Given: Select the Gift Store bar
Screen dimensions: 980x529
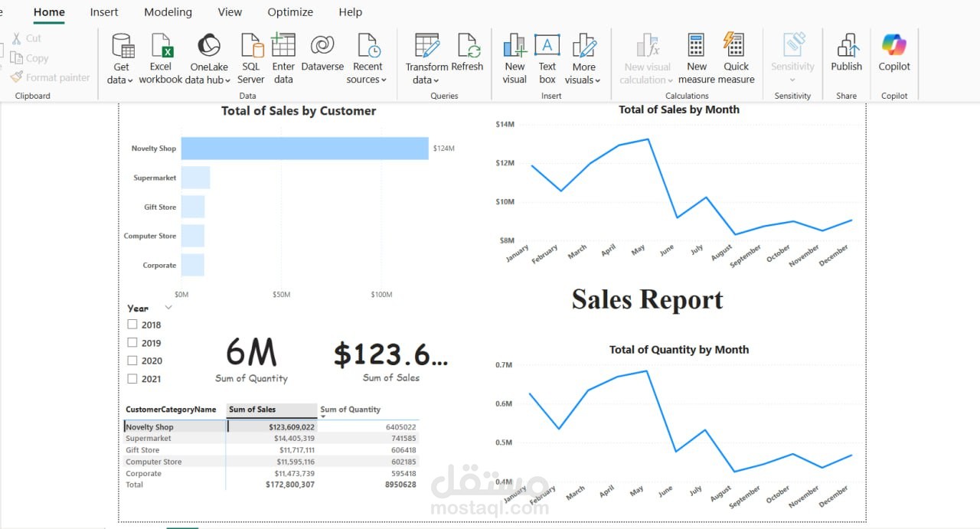Looking at the screenshot, I should tap(193, 207).
